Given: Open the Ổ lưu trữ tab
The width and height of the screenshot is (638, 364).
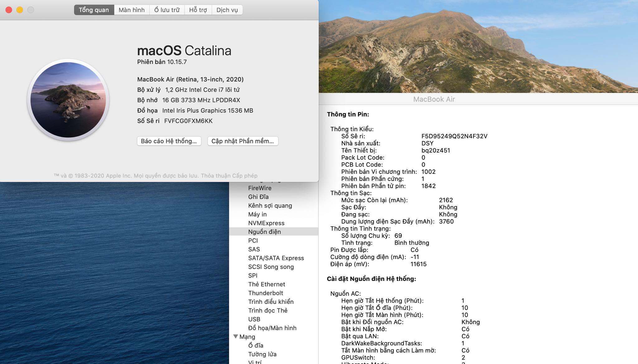Looking at the screenshot, I should (x=167, y=10).
